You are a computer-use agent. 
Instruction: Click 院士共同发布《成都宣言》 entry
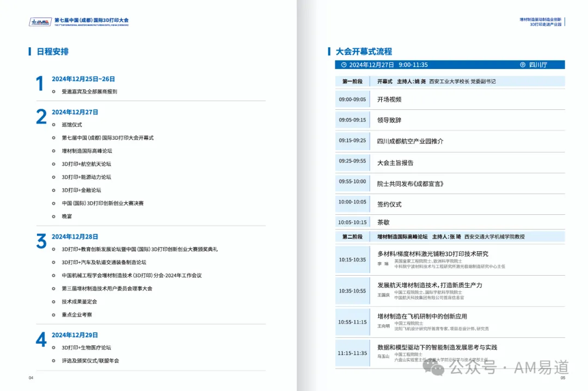[411, 184]
